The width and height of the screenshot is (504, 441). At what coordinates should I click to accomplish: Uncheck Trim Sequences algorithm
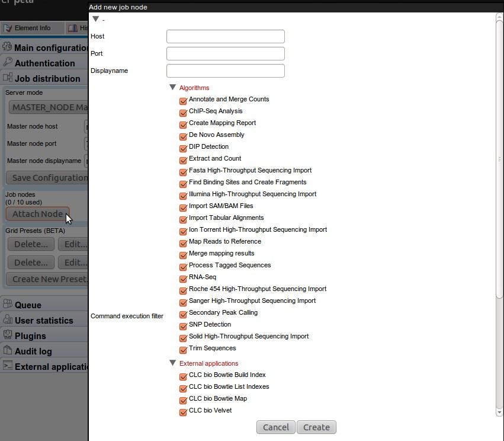[x=183, y=351]
